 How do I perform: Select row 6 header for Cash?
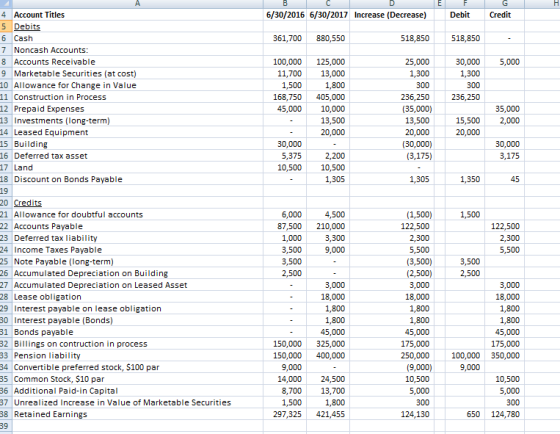tap(6, 38)
